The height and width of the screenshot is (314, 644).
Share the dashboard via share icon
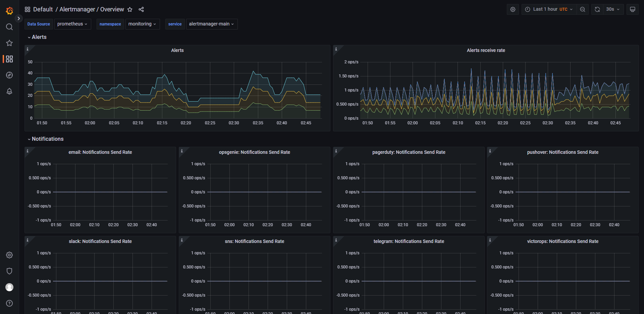tap(141, 9)
